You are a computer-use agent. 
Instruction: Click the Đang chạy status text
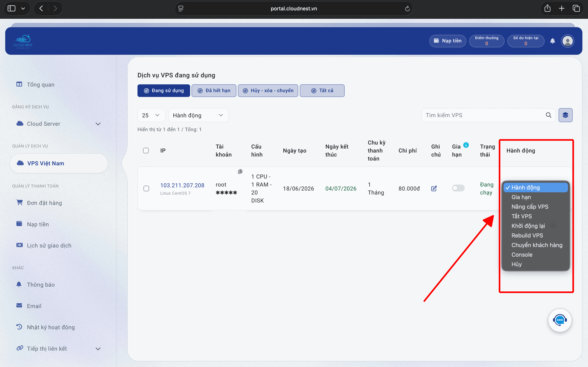click(487, 188)
